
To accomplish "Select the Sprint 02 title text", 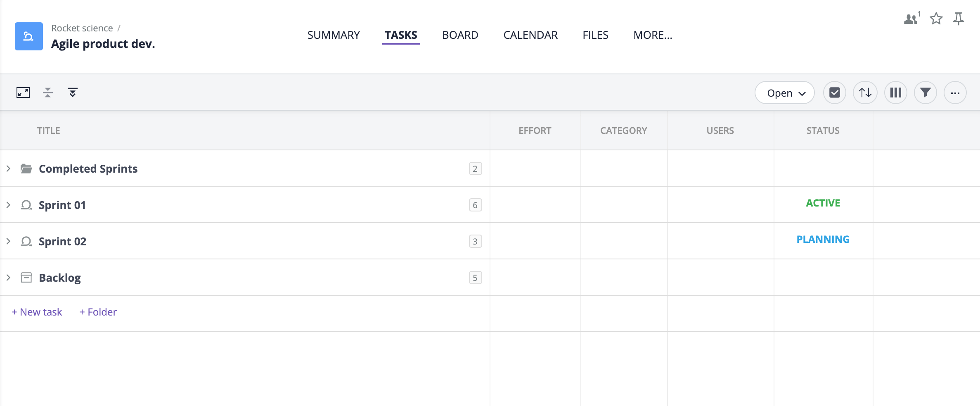I will 63,241.
